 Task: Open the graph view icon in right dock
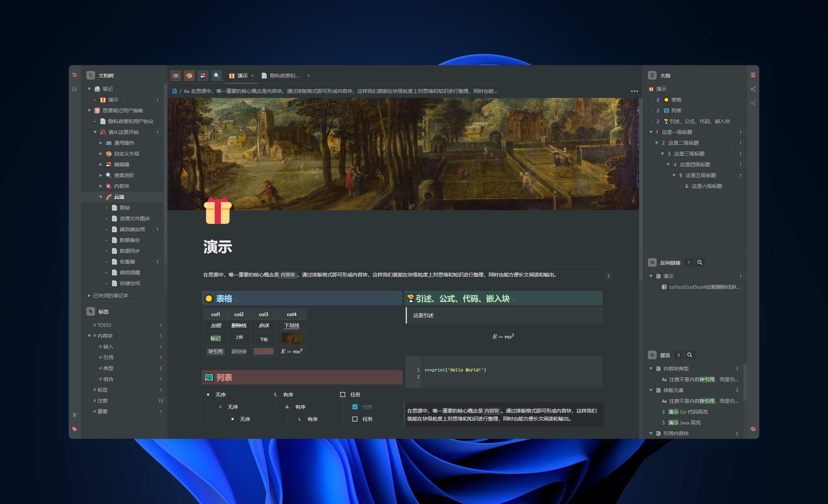(x=753, y=89)
